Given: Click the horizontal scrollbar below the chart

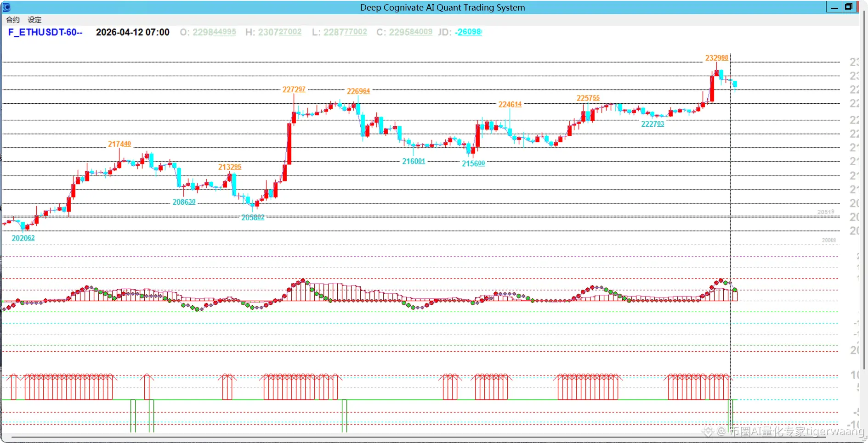Looking at the screenshot, I should [x=418, y=437].
